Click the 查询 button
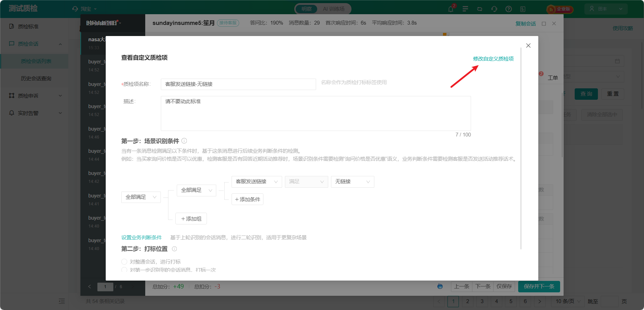The height and width of the screenshot is (310, 644). [586, 94]
